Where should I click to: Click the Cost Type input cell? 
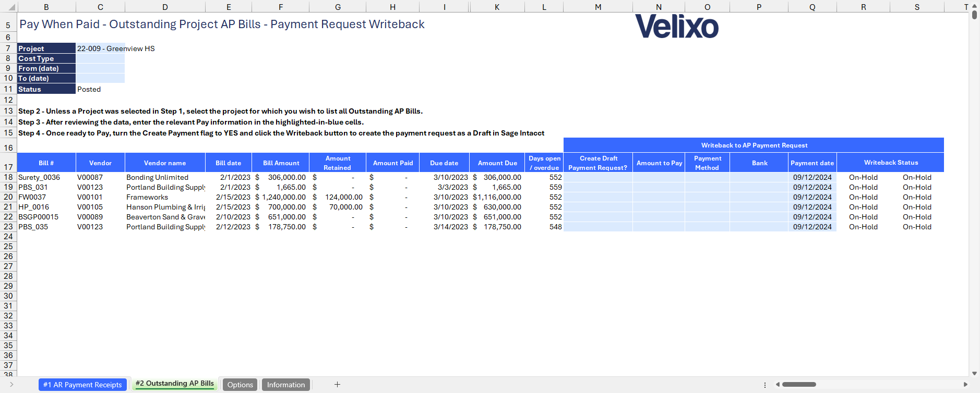point(100,58)
